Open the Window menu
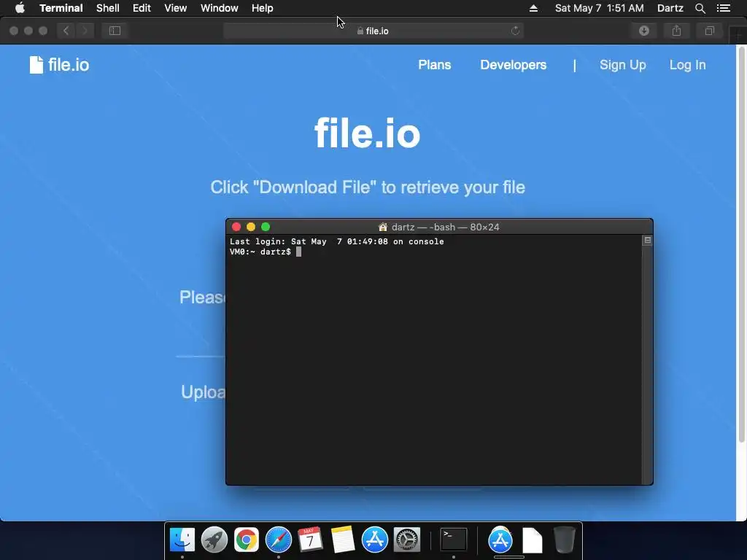747x560 pixels. pos(219,8)
